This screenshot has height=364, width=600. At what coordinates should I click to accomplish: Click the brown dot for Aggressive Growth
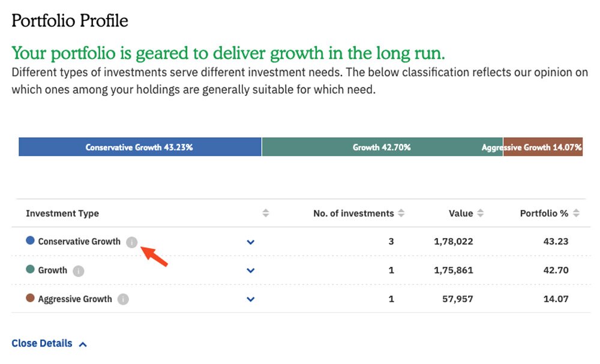(x=30, y=298)
